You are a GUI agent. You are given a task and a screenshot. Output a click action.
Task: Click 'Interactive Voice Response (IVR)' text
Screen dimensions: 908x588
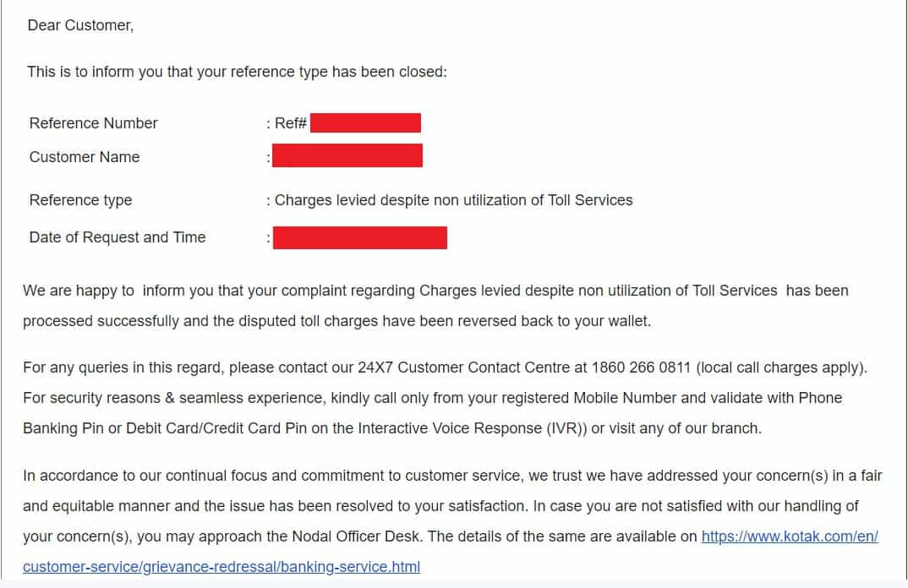[469, 428]
